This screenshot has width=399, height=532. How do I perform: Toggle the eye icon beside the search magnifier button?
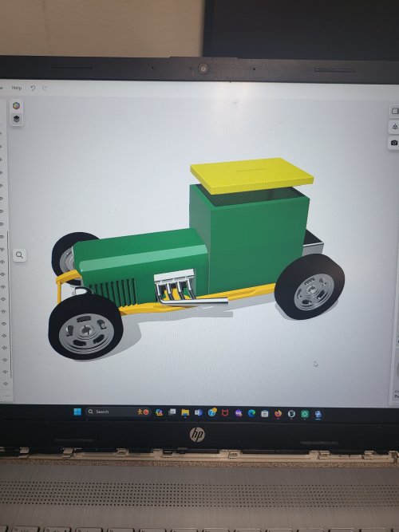coord(2,250)
